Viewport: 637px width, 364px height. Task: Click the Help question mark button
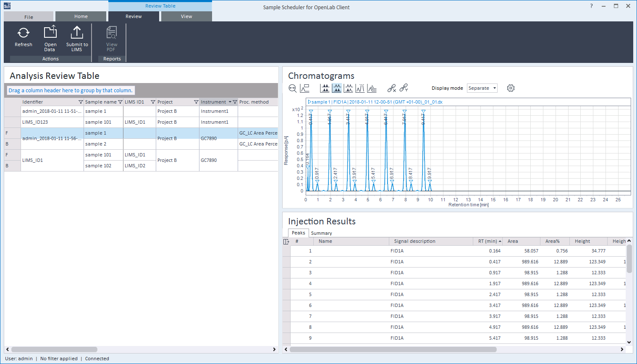point(591,6)
